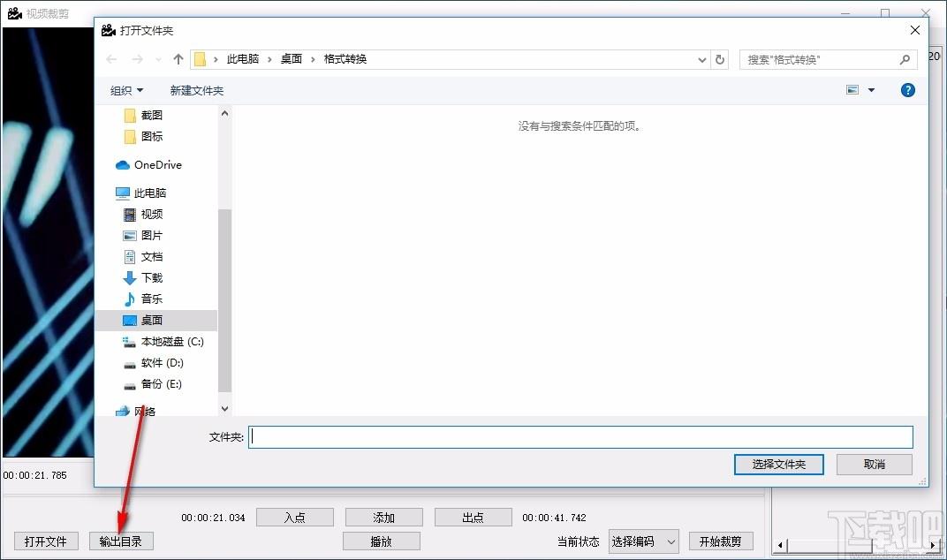The image size is (947, 560).
Task: Click 输出目录 button in video cutter
Action: pos(121,541)
